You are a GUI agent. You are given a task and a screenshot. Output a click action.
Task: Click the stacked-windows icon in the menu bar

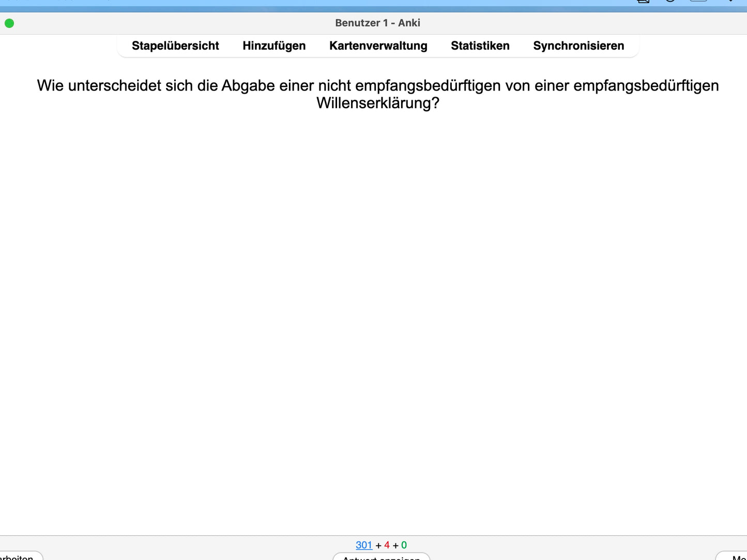tap(643, 2)
